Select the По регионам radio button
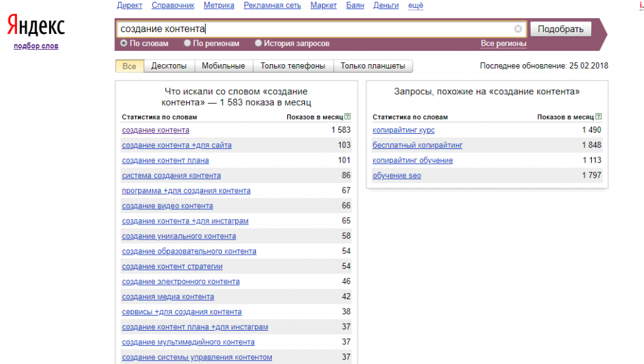Image resolution: width=644 pixels, height=364 pixels. pos(187,43)
